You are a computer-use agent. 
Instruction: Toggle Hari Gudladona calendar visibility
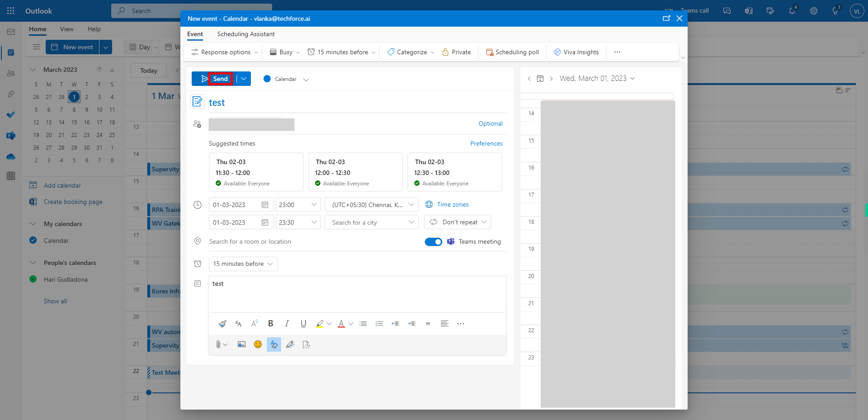click(33, 279)
